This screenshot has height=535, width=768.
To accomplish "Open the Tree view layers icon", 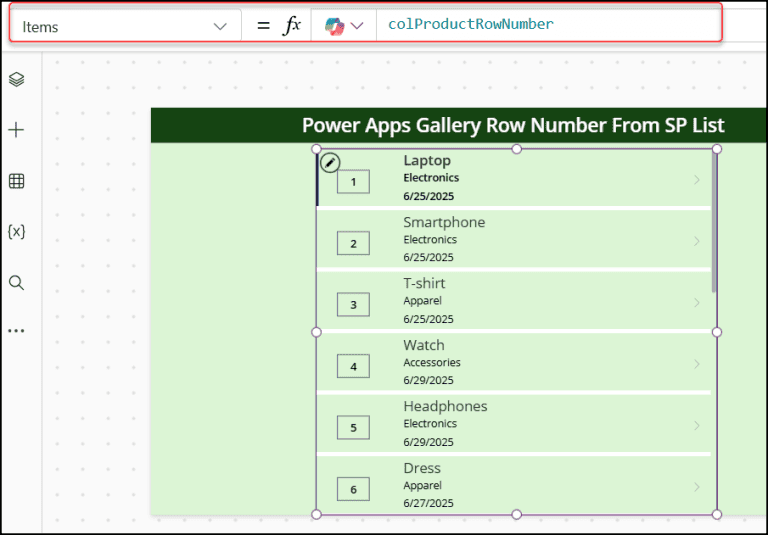I will [x=17, y=79].
